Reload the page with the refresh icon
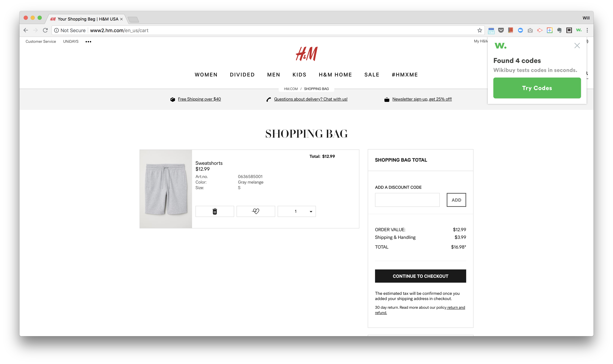Image resolution: width=613 pixels, height=364 pixels. [45, 30]
